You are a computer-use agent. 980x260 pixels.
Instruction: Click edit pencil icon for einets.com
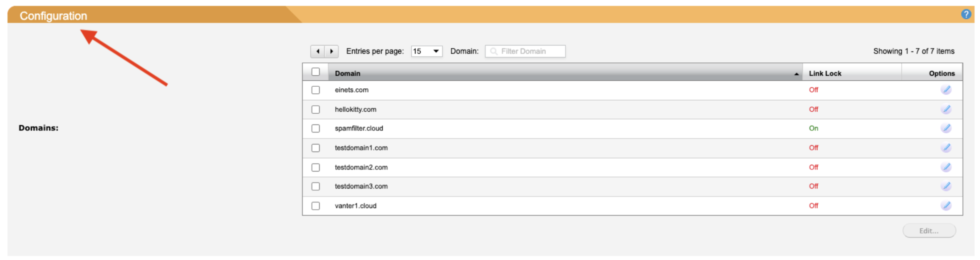pyautogui.click(x=946, y=90)
